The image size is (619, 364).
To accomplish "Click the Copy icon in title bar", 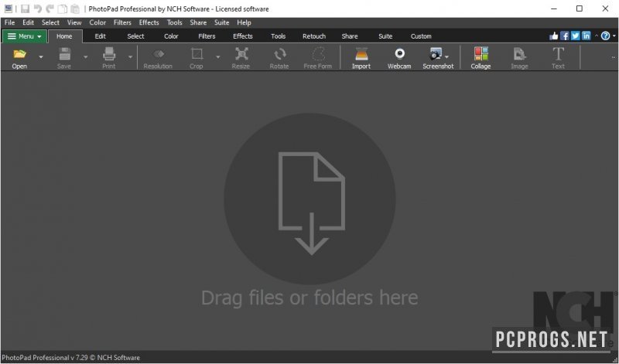I will pos(63,9).
